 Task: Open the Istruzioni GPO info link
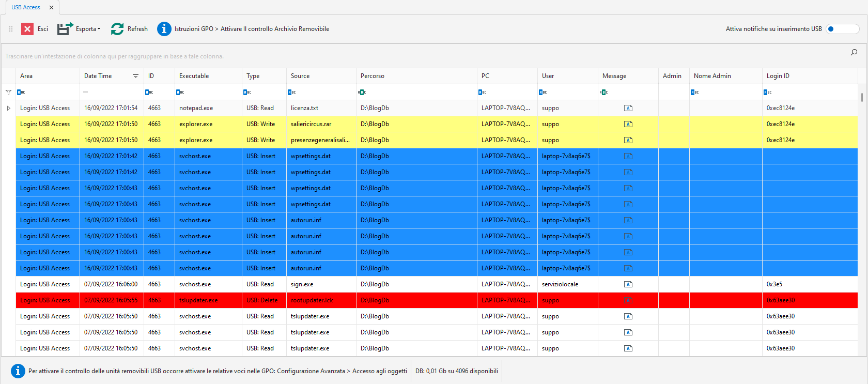243,29
